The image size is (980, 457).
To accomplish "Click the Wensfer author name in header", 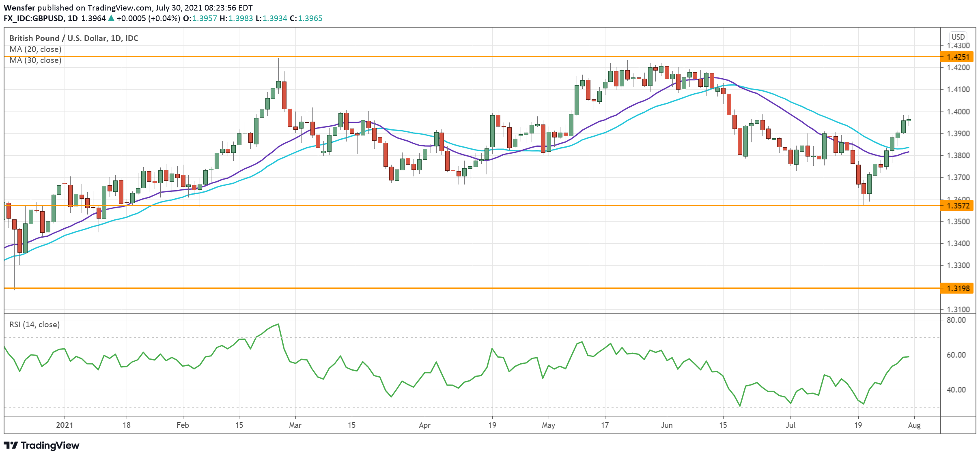I will 19,8.
